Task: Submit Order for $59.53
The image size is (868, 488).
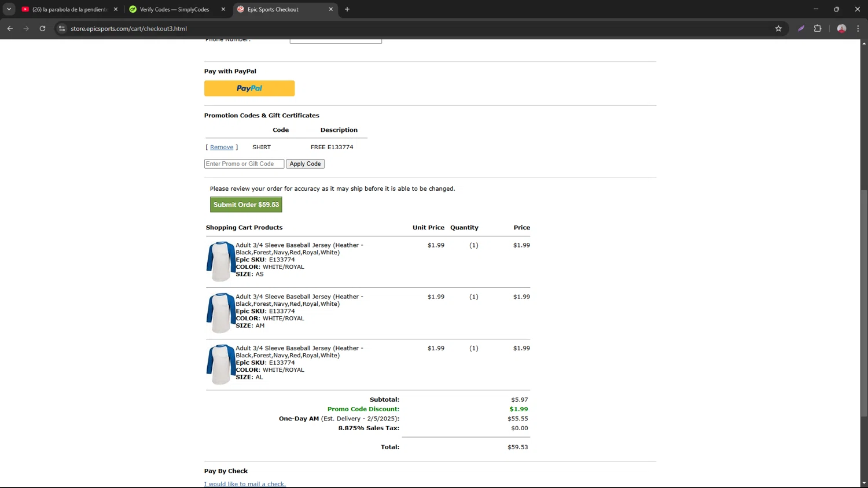Action: [246, 205]
